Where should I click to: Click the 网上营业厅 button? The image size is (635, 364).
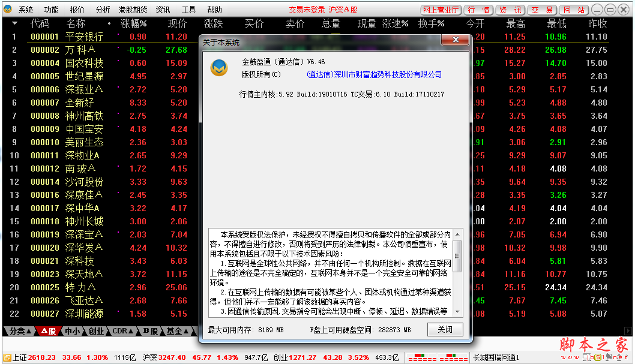pos(441,10)
